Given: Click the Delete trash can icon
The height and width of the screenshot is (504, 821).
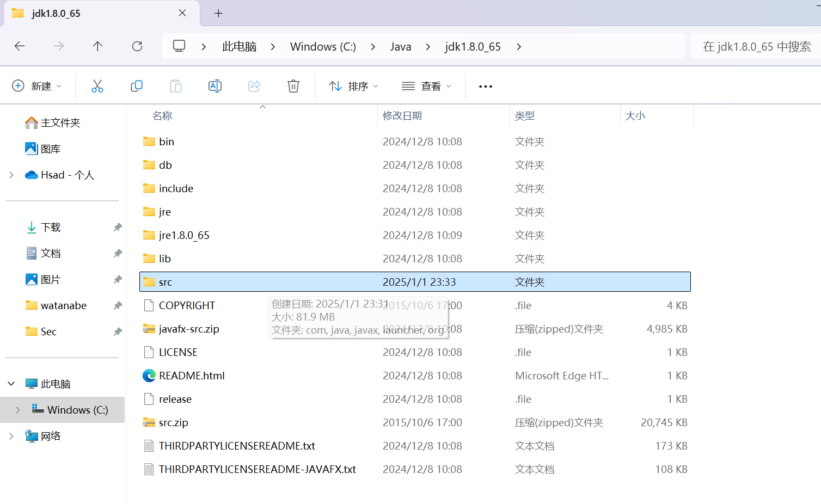Looking at the screenshot, I should tap(293, 86).
